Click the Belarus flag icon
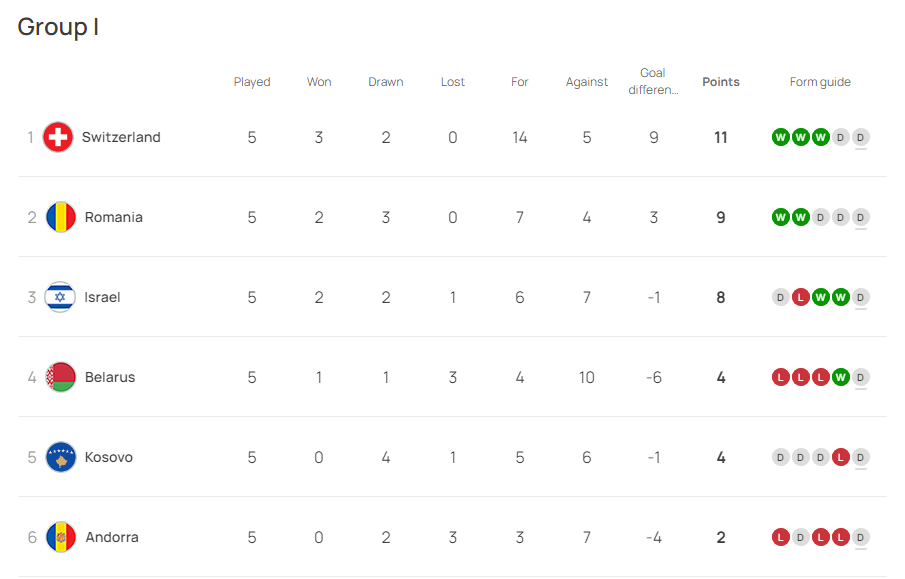The image size is (905, 579). coord(60,377)
